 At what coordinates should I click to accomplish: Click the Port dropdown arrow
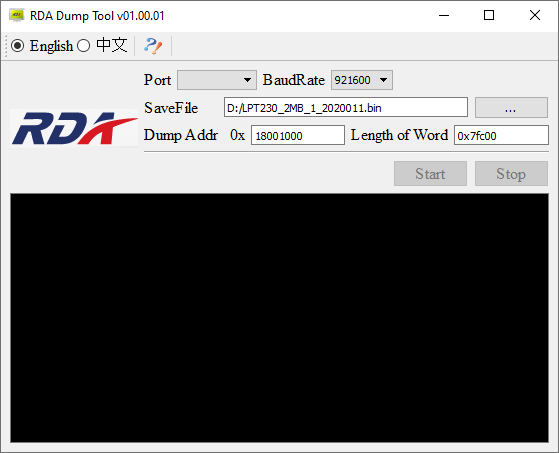click(247, 80)
